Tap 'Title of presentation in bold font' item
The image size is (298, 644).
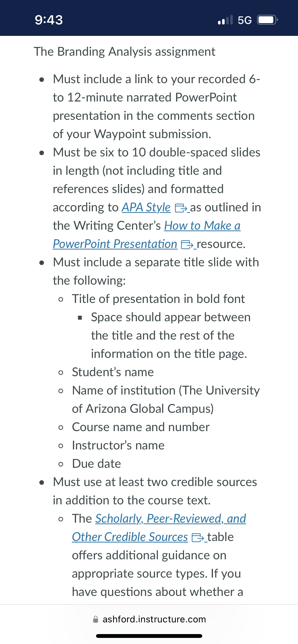pyautogui.click(x=158, y=299)
